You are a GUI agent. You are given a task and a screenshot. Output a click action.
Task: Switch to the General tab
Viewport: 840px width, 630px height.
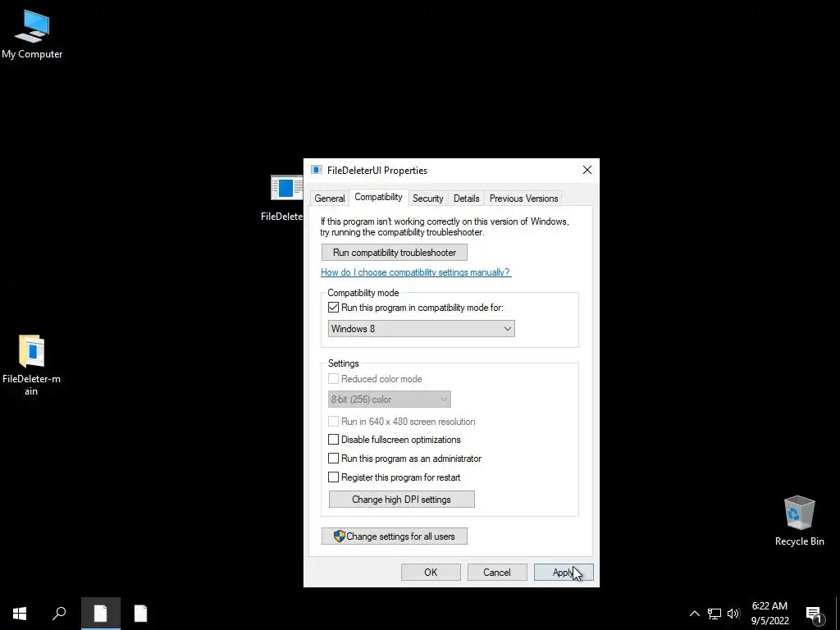[x=330, y=199]
